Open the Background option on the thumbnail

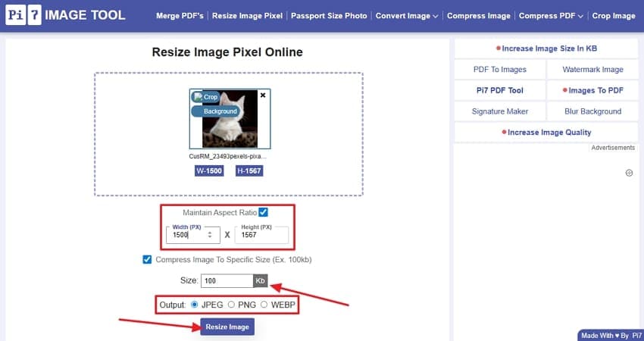coord(215,111)
